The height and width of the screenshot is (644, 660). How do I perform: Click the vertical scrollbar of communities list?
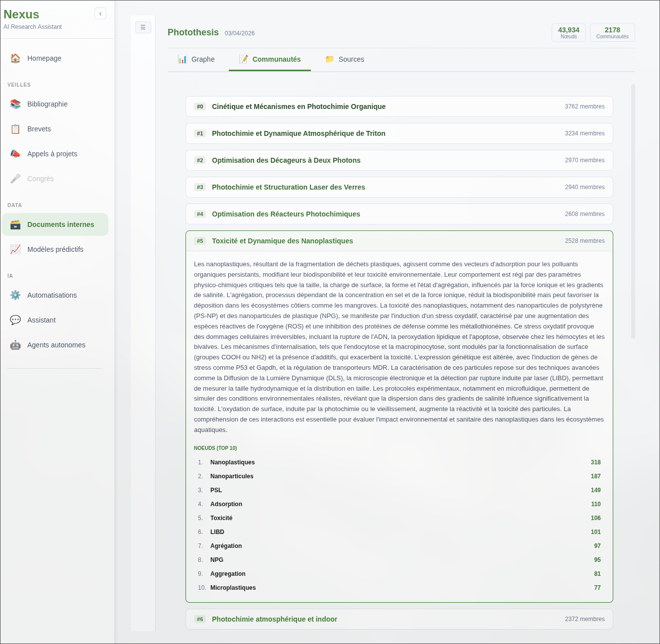(x=633, y=212)
